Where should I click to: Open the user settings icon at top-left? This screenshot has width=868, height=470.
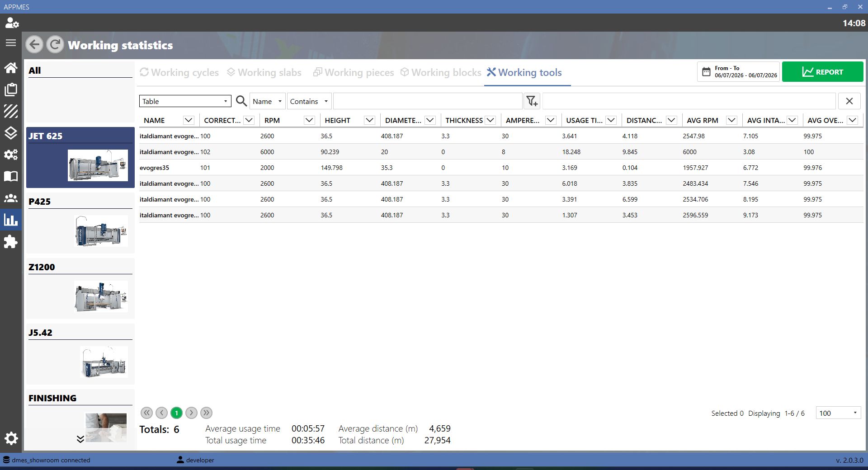click(x=12, y=23)
